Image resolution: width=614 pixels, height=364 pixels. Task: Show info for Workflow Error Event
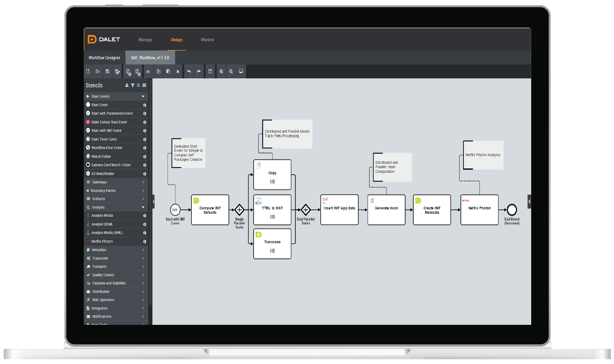[145, 148]
